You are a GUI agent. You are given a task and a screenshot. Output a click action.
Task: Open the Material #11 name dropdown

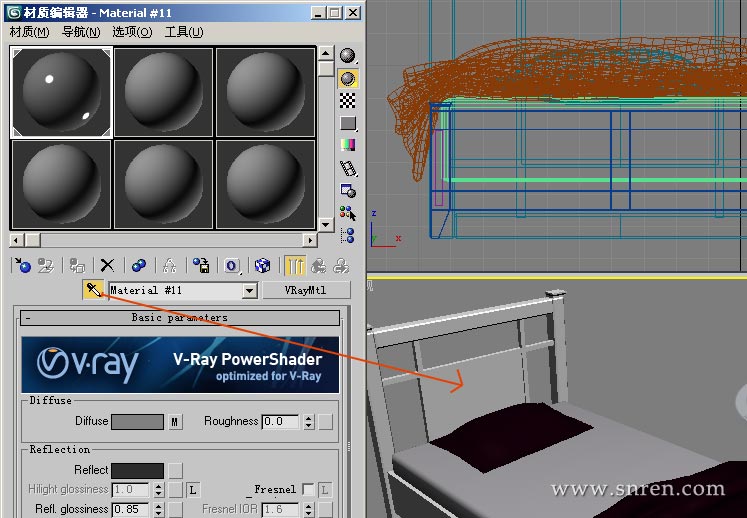pyautogui.click(x=250, y=291)
